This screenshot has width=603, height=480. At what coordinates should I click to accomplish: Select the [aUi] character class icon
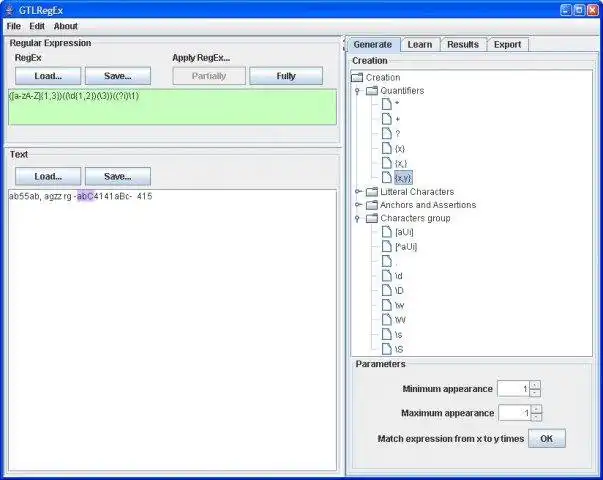(x=386, y=232)
